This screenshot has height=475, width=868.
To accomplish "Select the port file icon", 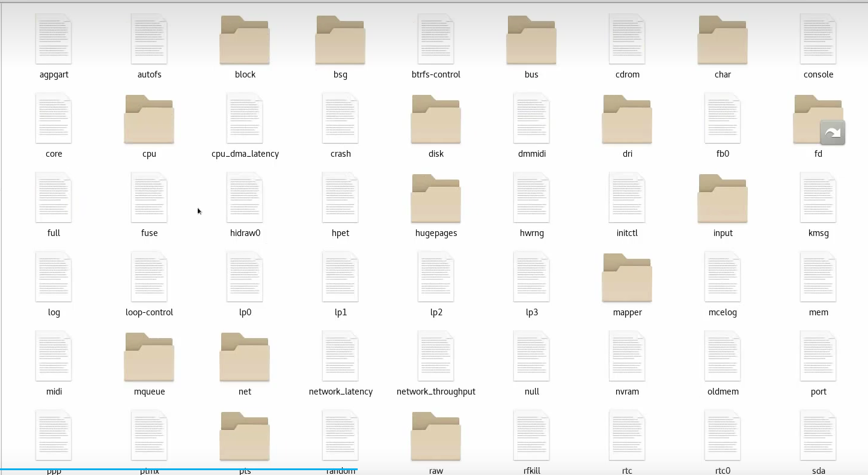I will (818, 356).
